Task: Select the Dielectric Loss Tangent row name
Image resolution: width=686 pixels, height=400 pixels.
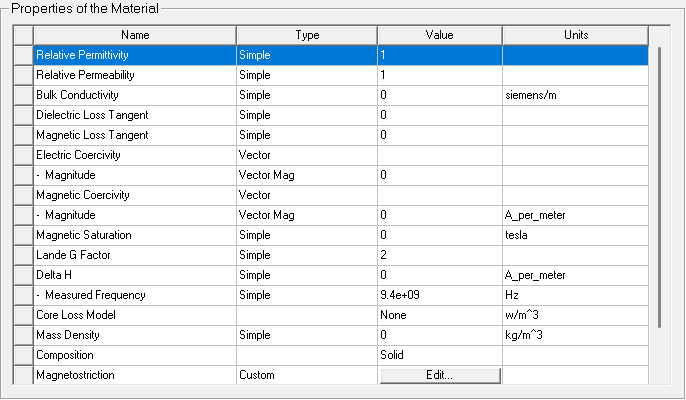Action: tap(135, 115)
